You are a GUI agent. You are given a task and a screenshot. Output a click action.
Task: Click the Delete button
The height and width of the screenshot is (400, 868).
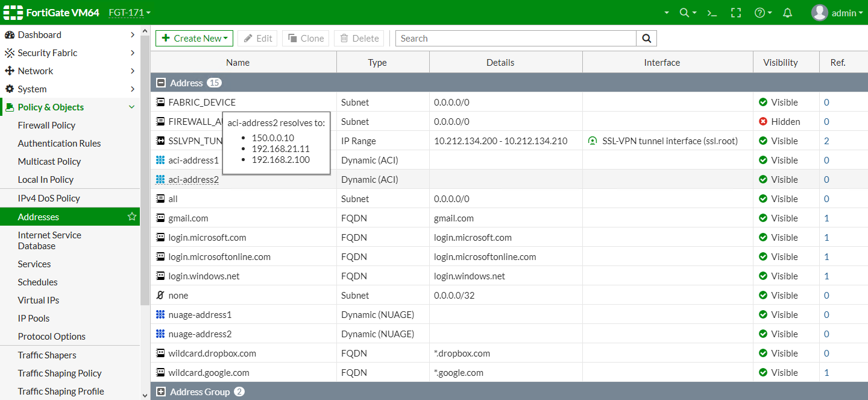[359, 38]
